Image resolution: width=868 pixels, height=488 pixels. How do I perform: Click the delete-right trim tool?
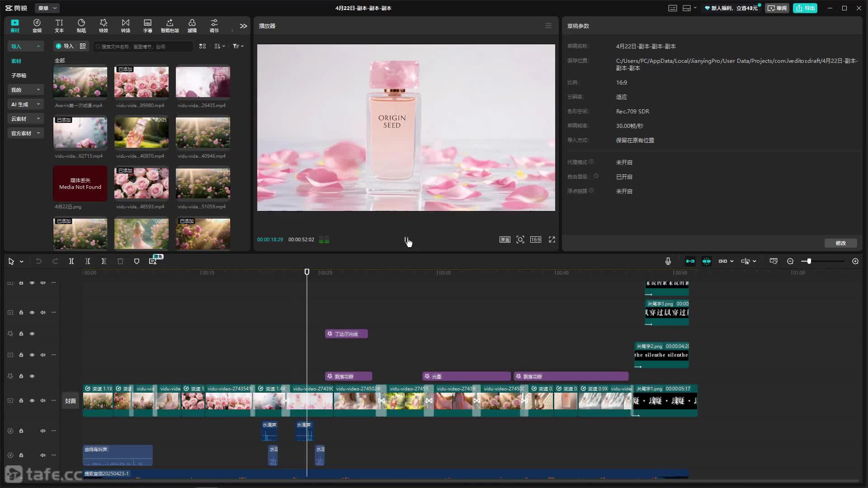[x=104, y=261]
